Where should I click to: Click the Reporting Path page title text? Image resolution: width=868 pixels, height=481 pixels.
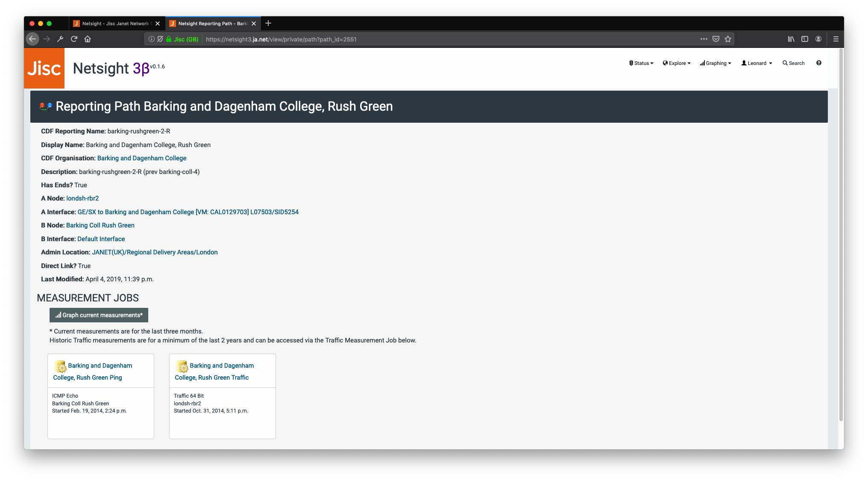[224, 106]
